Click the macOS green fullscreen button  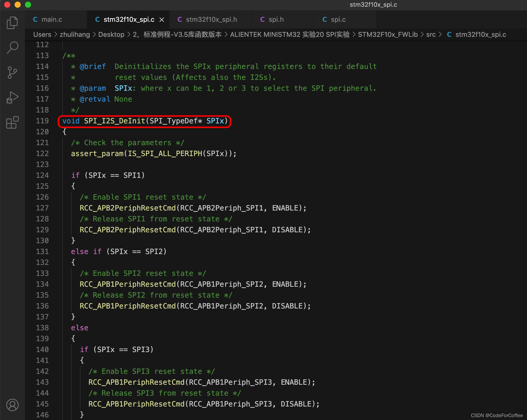tap(28, 5)
